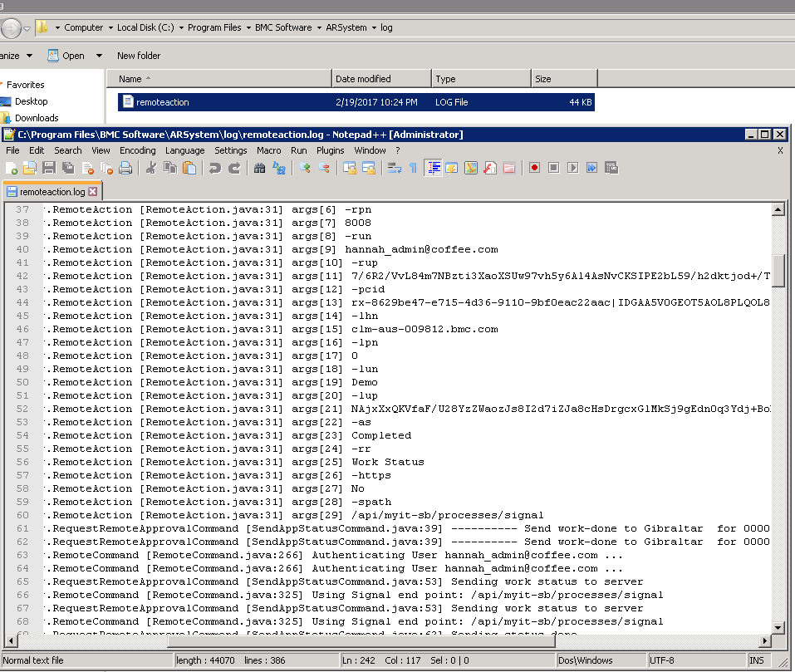This screenshot has height=672, width=795.
Task: Toggle synchronize horizontal scrolling icon
Action: click(369, 169)
